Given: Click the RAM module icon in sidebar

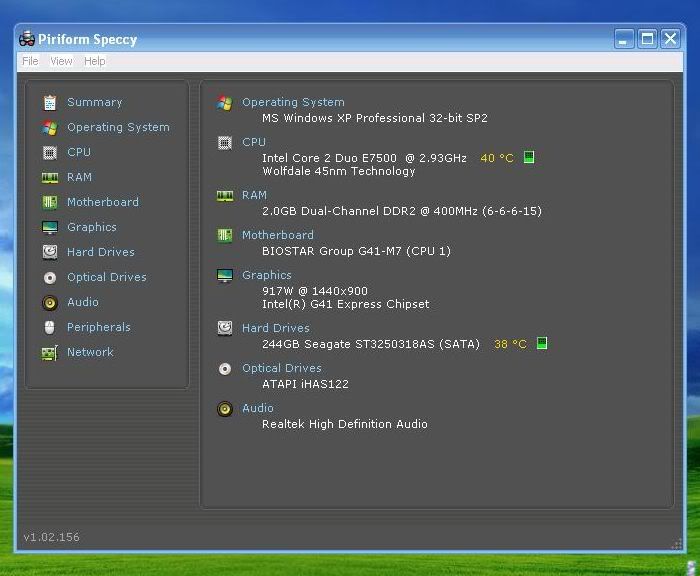Looking at the screenshot, I should (50, 177).
